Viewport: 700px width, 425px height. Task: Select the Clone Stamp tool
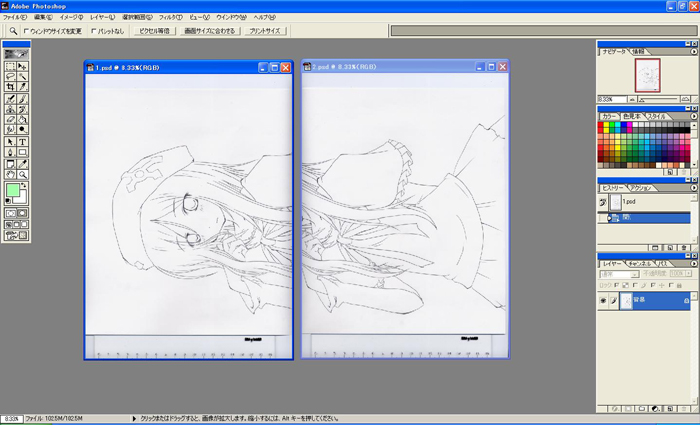10,109
